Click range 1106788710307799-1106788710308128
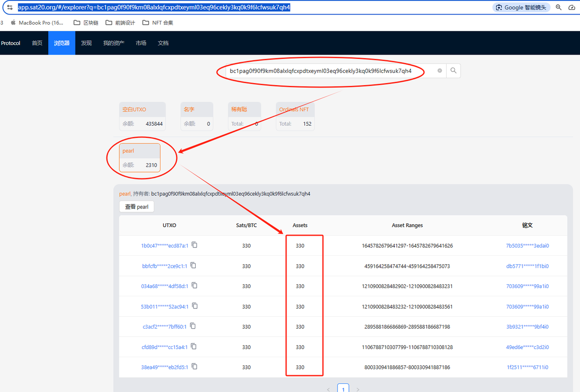Image resolution: width=580 pixels, height=392 pixels. 407,347
